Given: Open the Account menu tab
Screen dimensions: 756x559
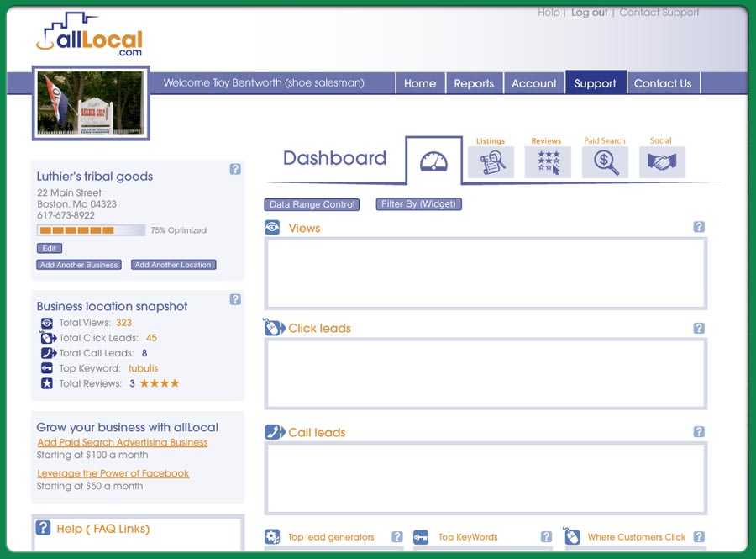Looking at the screenshot, I should pyautogui.click(x=534, y=83).
